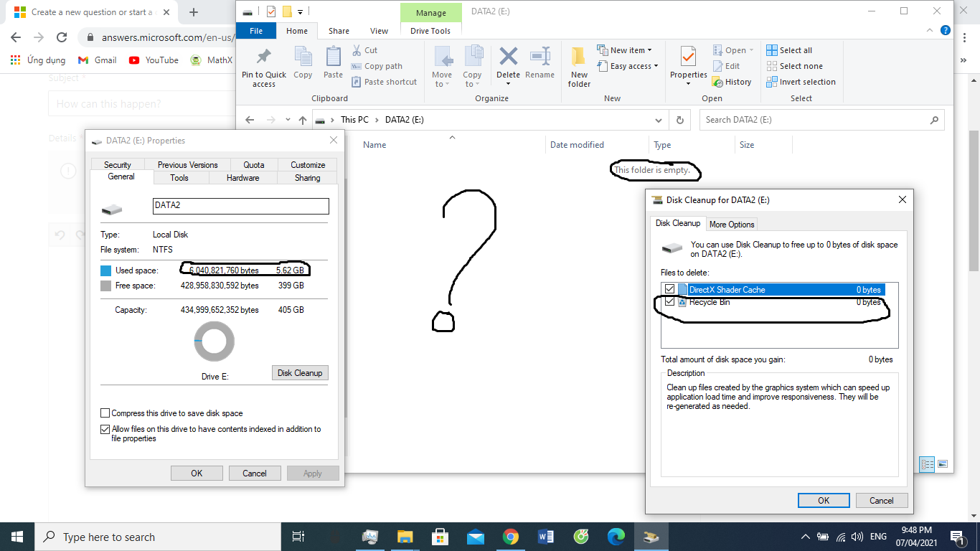The image size is (980, 551).
Task: Click Edit in Open group
Action: pyautogui.click(x=726, y=66)
